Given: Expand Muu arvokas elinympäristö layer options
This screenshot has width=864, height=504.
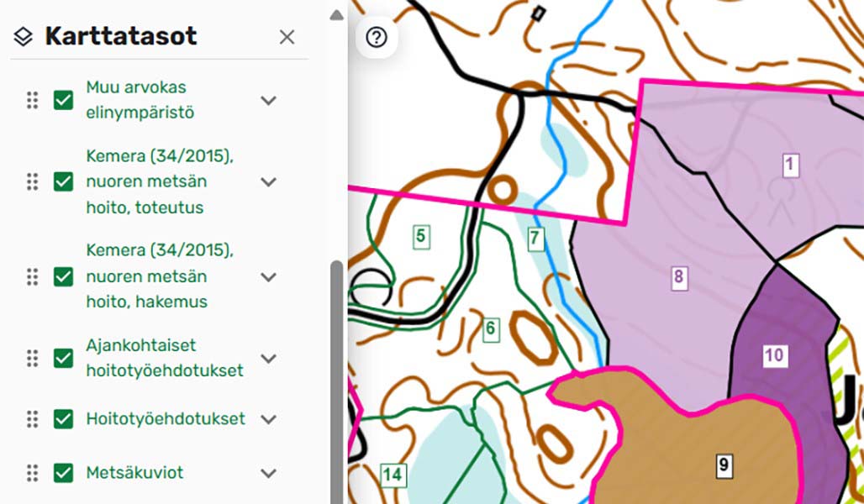Looking at the screenshot, I should [268, 101].
